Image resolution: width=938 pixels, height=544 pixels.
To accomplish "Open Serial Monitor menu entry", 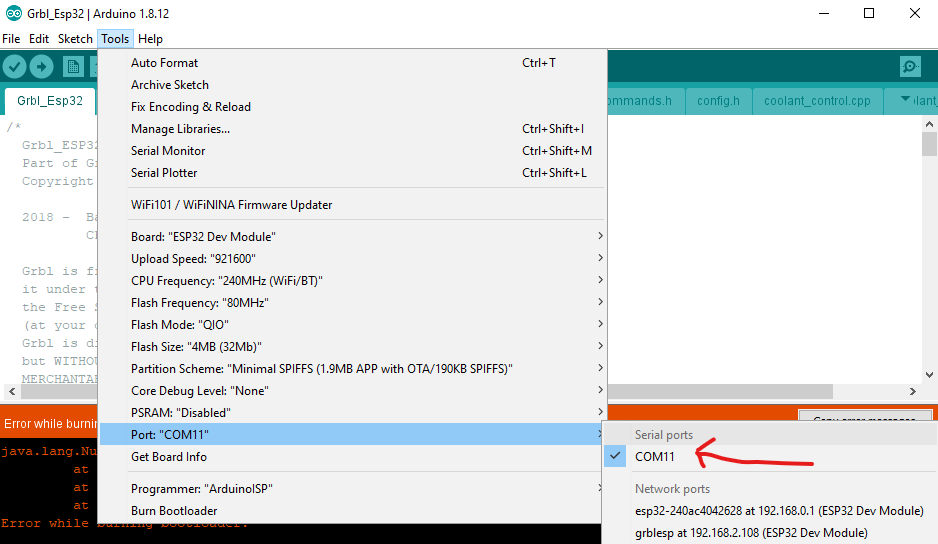I will tap(352, 151).
